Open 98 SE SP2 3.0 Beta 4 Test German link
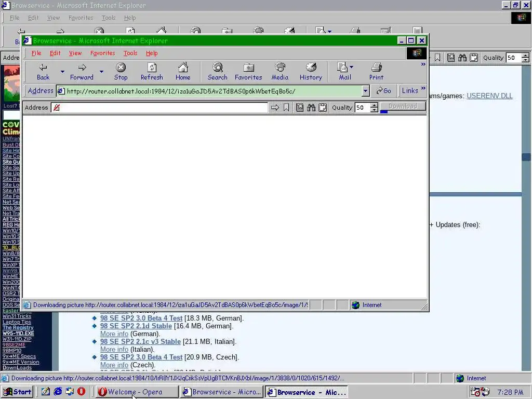The width and height of the screenshot is (532, 399). pos(141,318)
